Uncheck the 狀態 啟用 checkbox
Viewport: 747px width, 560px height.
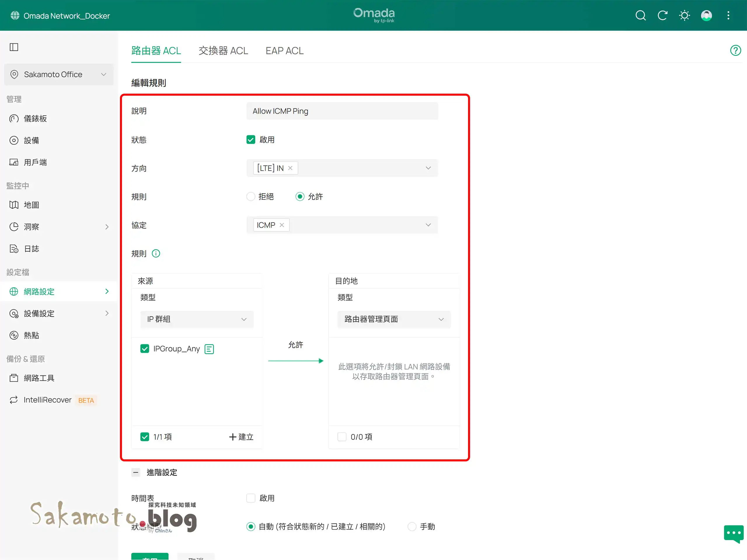coord(251,140)
